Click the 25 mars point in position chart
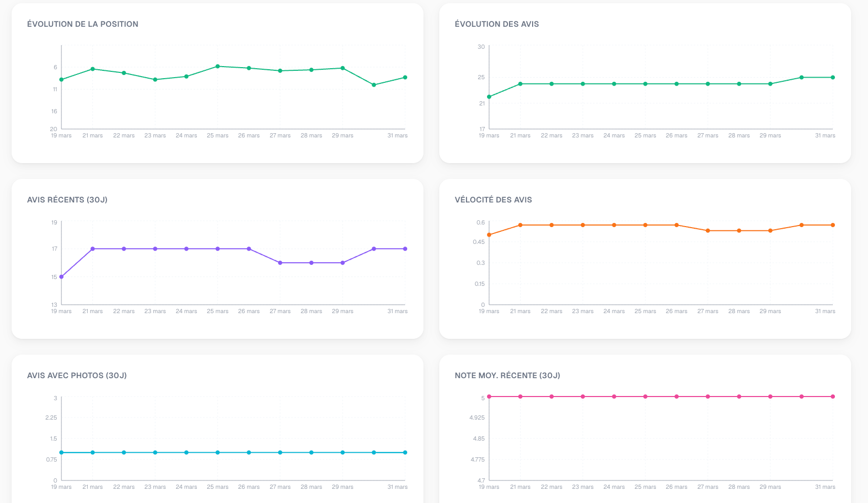Screen dimensions: 868x503 click(218, 67)
